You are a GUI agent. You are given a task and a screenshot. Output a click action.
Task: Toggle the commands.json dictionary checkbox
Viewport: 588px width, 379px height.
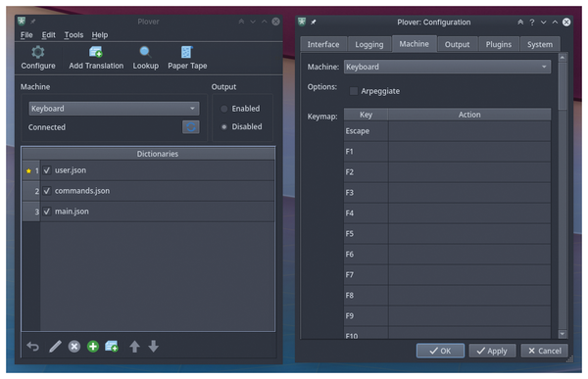click(47, 191)
